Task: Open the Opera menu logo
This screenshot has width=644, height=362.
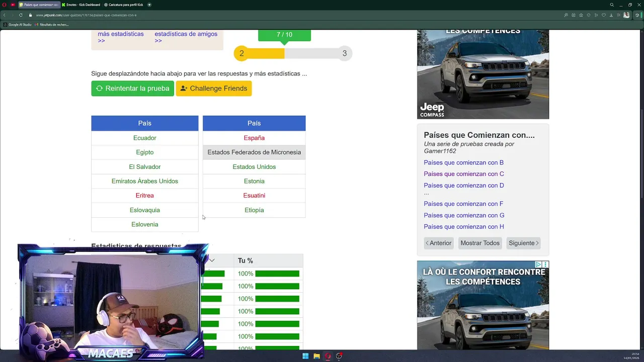Action: tap(4, 5)
